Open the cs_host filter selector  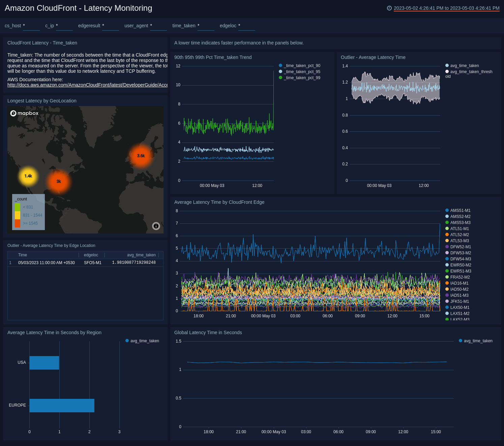pos(31,27)
